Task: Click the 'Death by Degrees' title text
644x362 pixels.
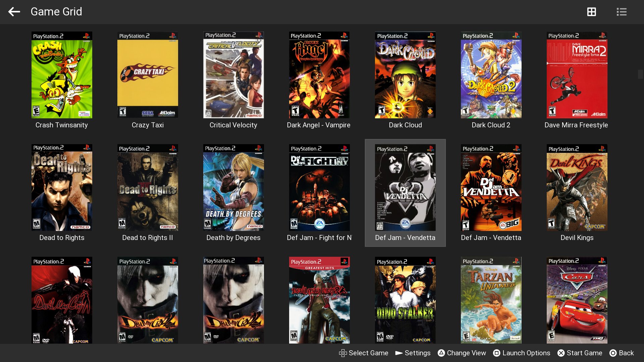Action: [x=233, y=238]
